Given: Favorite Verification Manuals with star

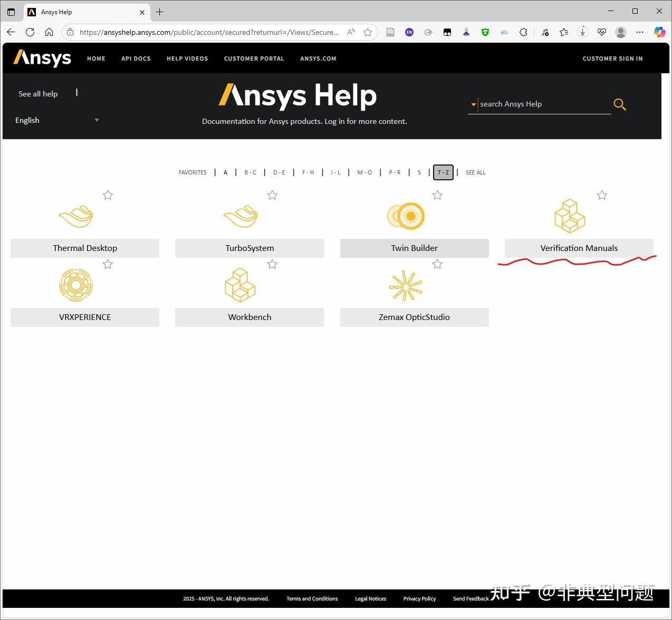Looking at the screenshot, I should pos(602,195).
